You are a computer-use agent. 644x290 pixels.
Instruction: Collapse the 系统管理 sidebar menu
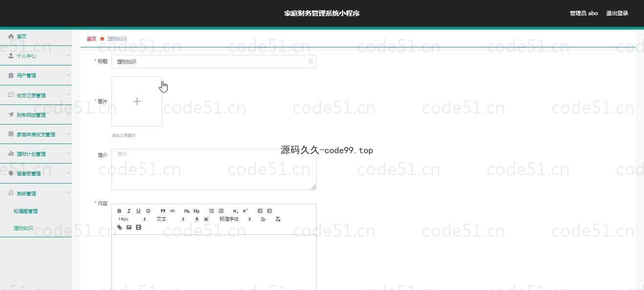[36, 193]
